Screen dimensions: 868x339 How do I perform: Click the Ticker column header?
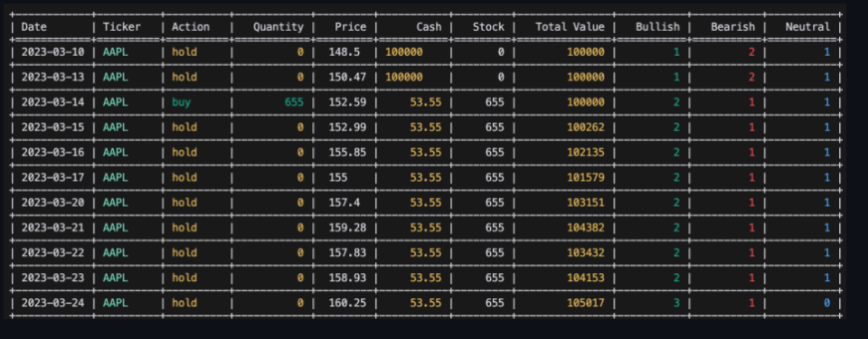(122, 26)
